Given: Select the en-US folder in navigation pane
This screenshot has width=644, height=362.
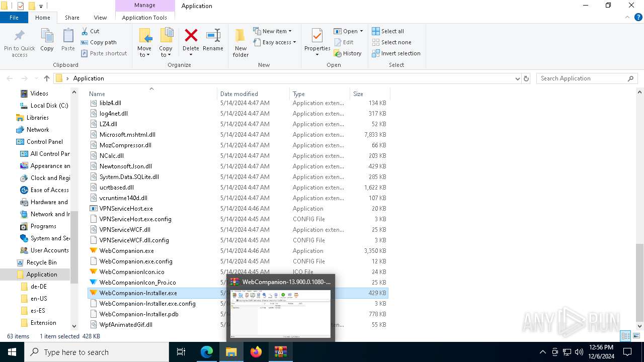Looking at the screenshot, I should [x=38, y=299].
